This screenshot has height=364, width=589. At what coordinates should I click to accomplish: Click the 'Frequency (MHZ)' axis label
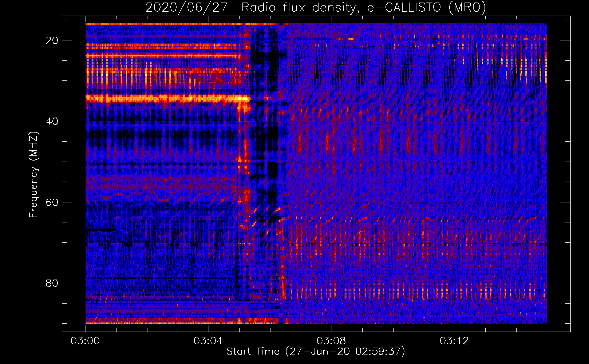[x=33, y=175]
